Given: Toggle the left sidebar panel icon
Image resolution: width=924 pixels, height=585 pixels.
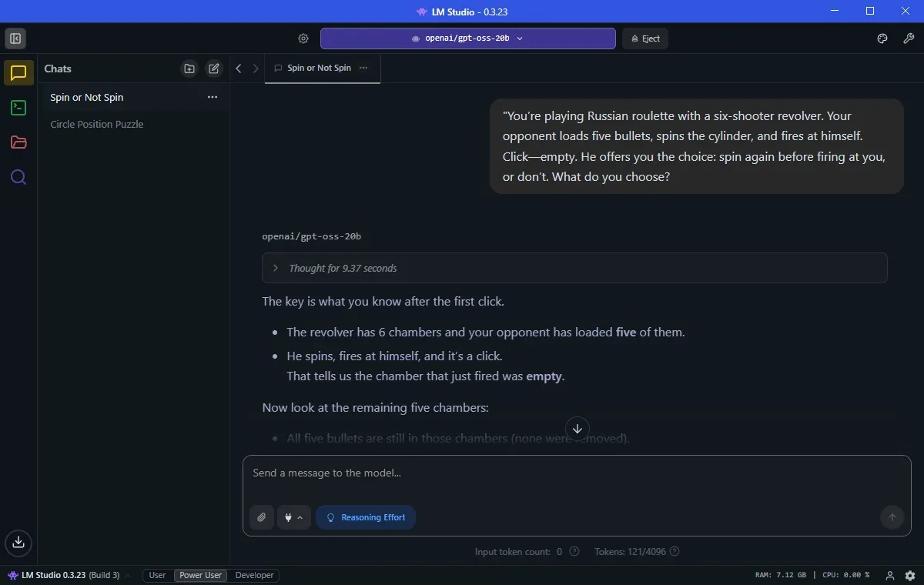Looking at the screenshot, I should point(15,38).
